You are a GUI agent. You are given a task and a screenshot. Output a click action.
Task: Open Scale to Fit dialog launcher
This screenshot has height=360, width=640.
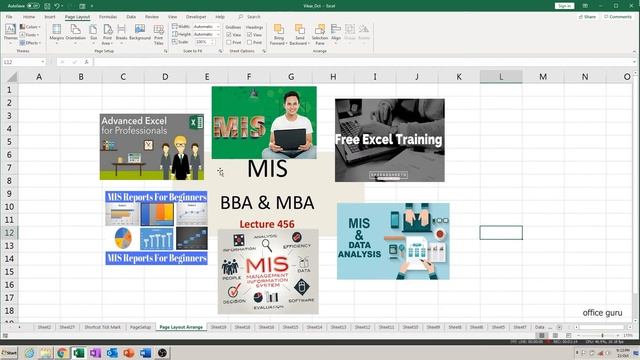point(220,51)
